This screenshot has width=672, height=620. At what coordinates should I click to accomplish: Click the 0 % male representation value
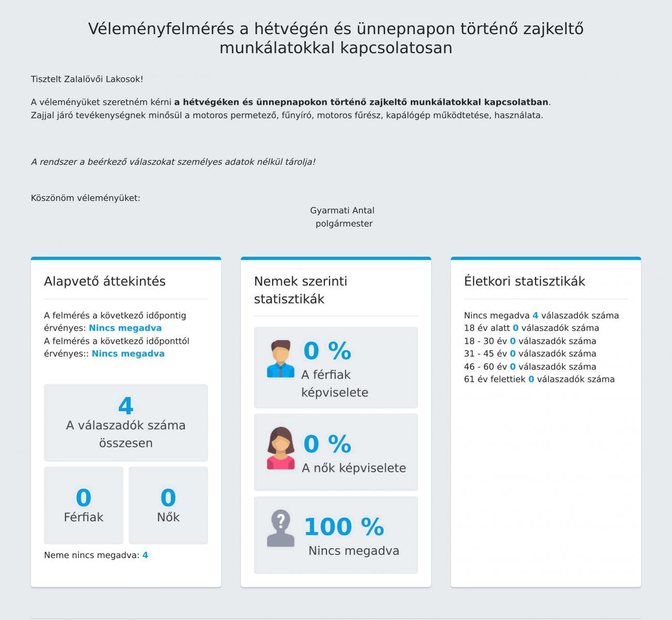[x=327, y=351]
